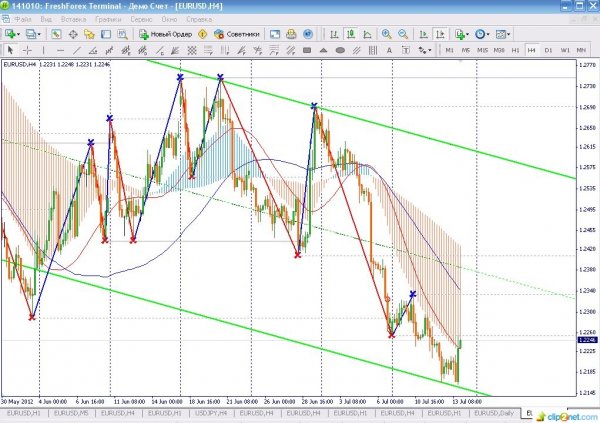Switch chart timeframe to M15

483,49
